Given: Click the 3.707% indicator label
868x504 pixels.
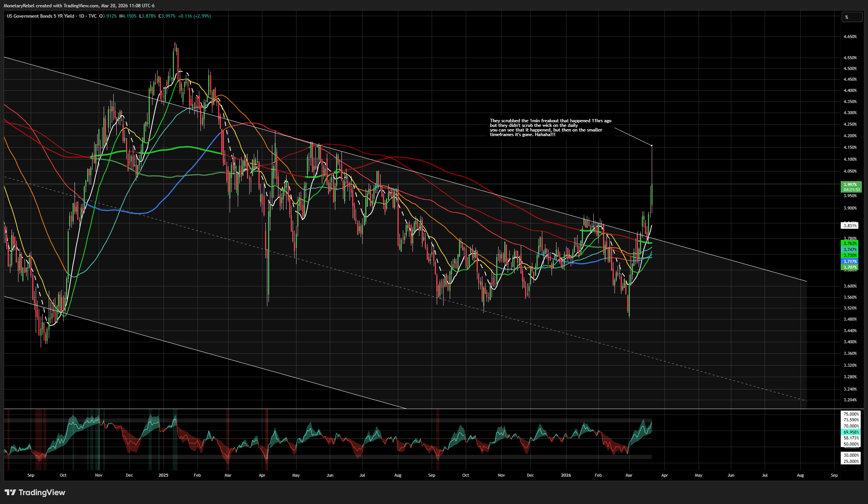Looking at the screenshot, I should click(x=850, y=267).
